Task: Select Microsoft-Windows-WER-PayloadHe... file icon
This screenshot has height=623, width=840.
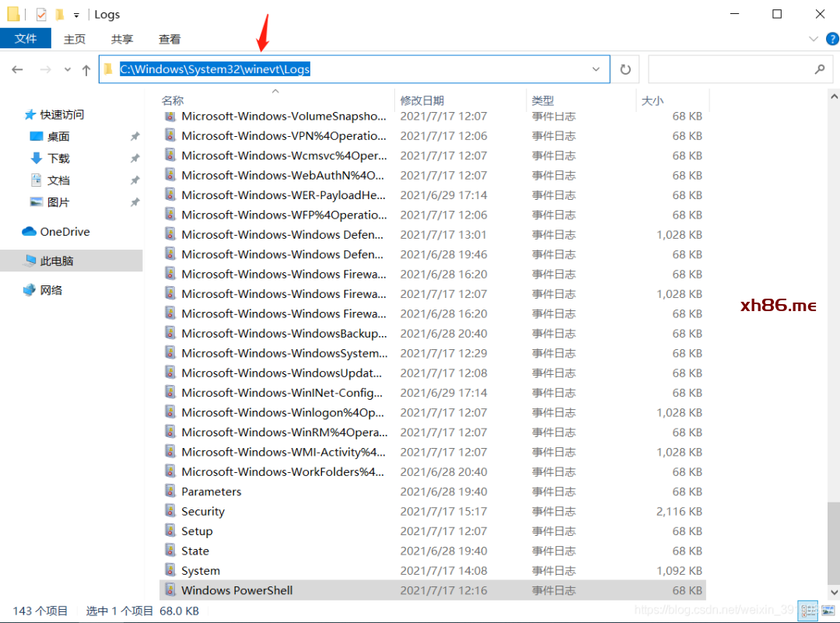Action: [170, 194]
